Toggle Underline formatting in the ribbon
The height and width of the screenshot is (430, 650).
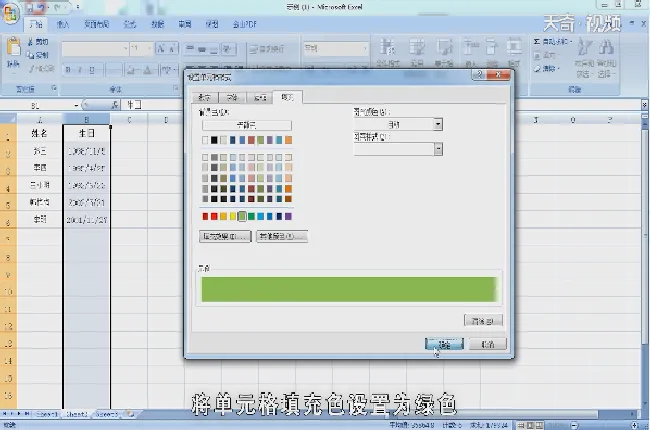pyautogui.click(x=92, y=70)
